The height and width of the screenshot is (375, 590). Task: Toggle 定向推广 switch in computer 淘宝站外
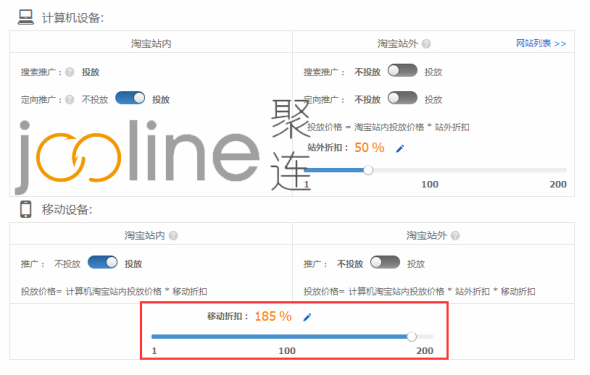403,98
